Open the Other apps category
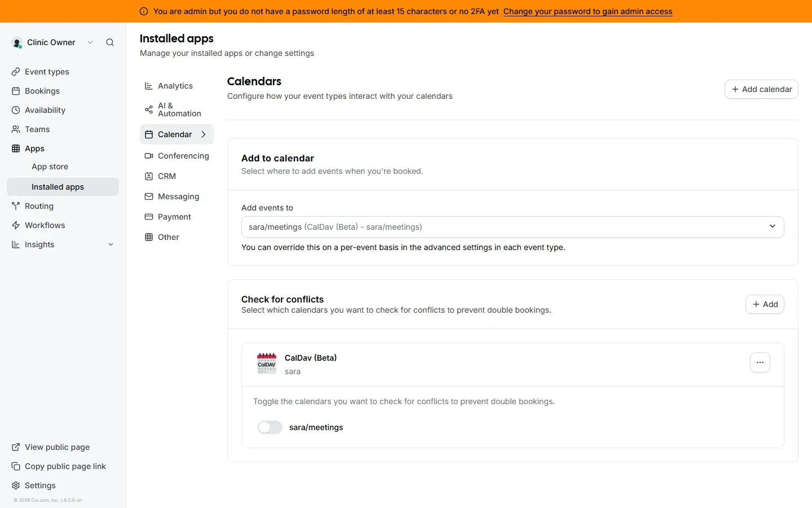812x508 pixels. (x=176, y=237)
